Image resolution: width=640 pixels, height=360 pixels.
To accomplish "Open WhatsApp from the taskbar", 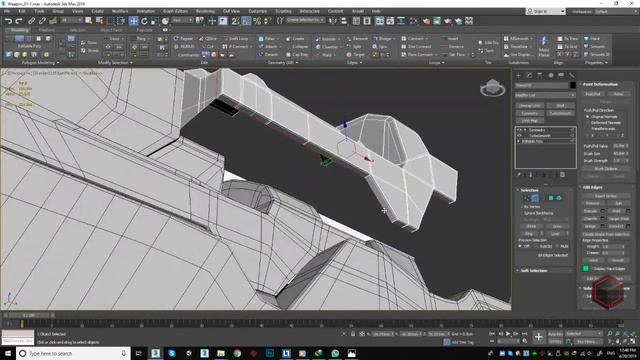I will (x=335, y=353).
